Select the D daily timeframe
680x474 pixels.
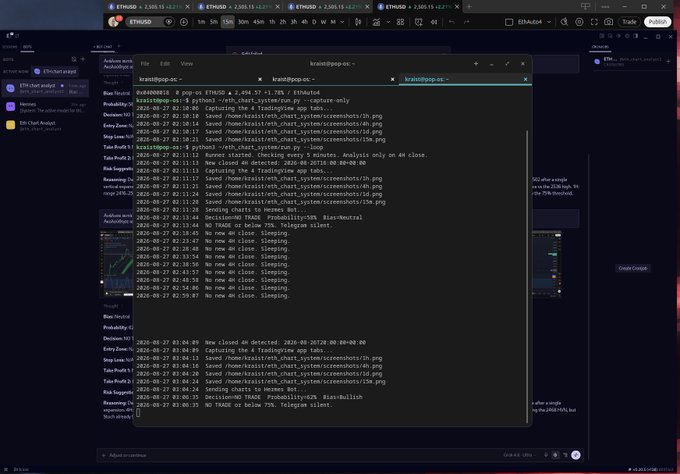[x=314, y=22]
